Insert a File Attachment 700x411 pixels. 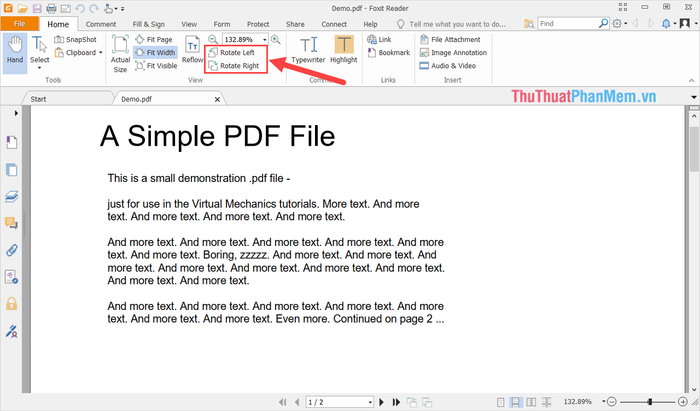(x=450, y=39)
